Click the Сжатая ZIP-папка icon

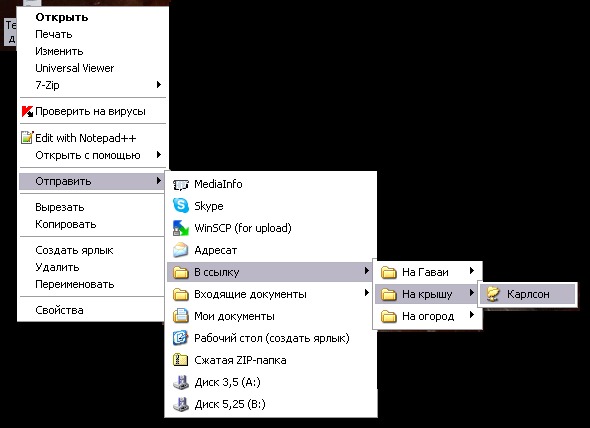[x=181, y=360]
